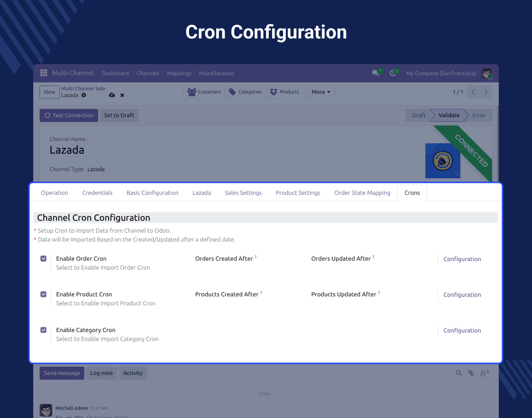This screenshot has width=532, height=418.
Task: Switch to the Credentials tab
Action: (97, 193)
